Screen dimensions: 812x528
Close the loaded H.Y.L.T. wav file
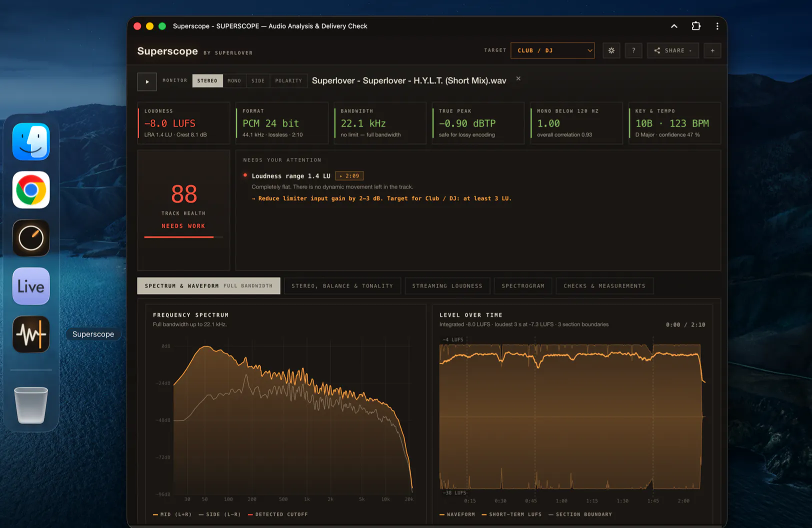tap(518, 78)
